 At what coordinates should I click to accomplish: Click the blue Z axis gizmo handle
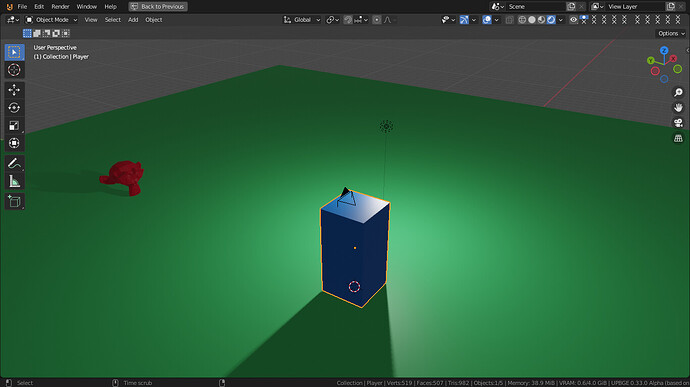click(664, 51)
